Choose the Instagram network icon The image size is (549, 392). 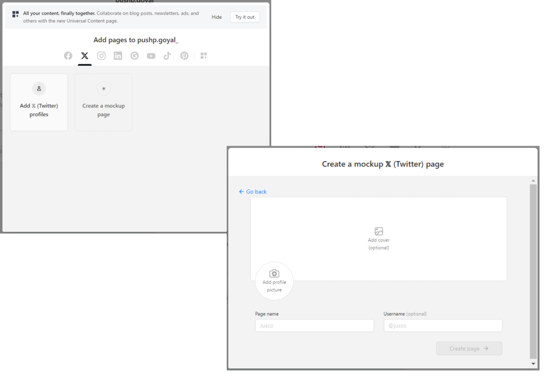coord(101,56)
